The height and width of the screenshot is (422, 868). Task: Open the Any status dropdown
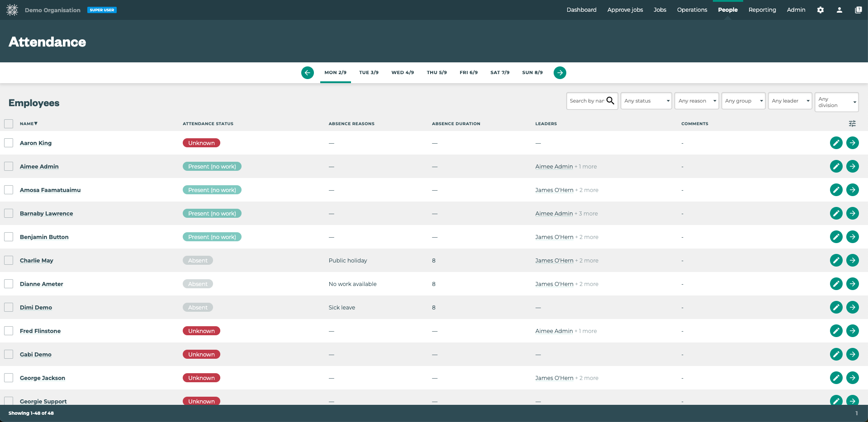click(646, 101)
